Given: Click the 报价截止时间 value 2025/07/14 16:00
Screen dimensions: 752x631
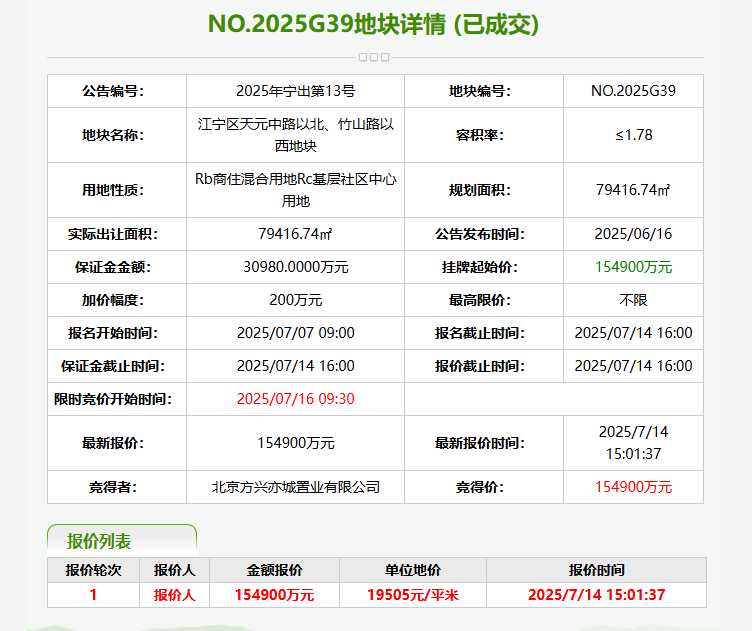Looking at the screenshot, I should (633, 366).
